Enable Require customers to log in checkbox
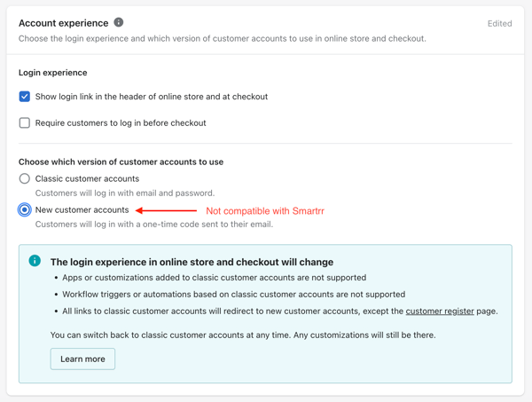The image size is (532, 402). (25, 122)
